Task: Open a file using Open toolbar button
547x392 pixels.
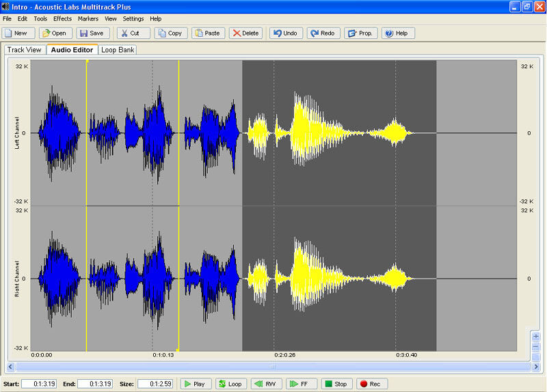Action: click(x=55, y=33)
